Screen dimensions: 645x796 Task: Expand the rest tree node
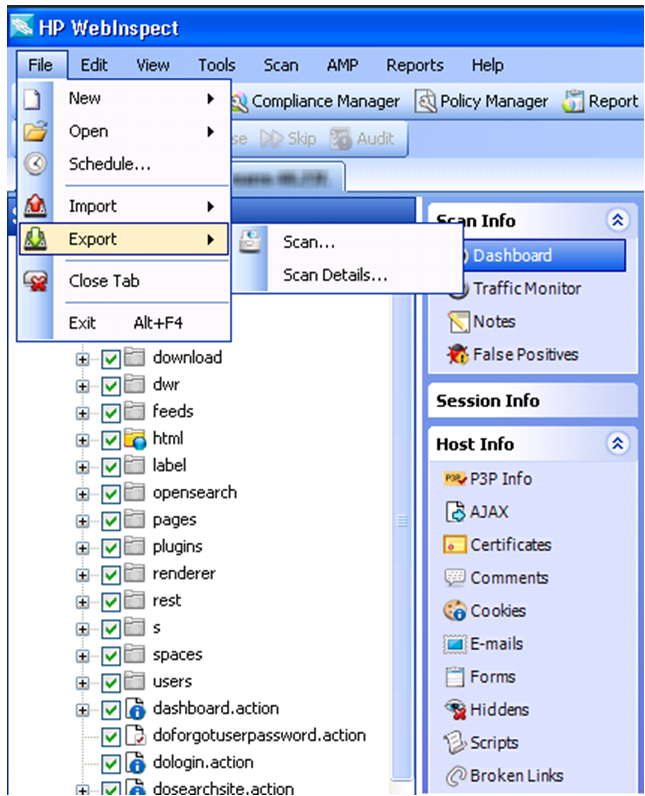[82, 602]
